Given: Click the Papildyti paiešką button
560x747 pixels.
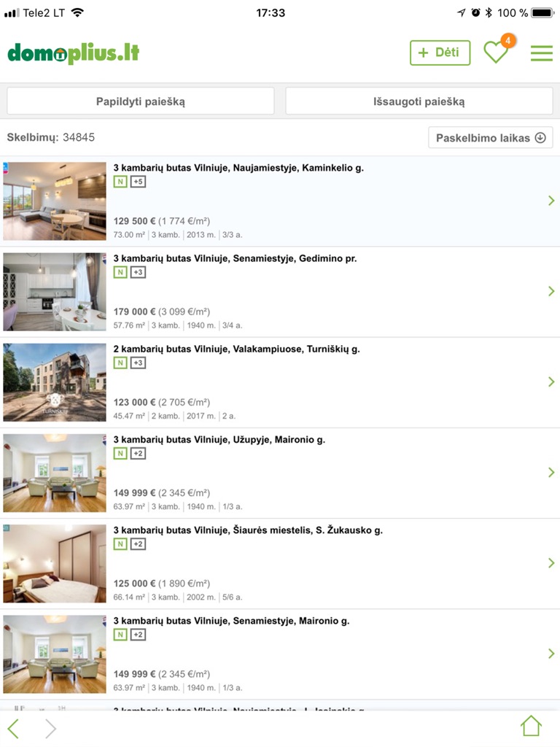Looking at the screenshot, I should [141, 101].
